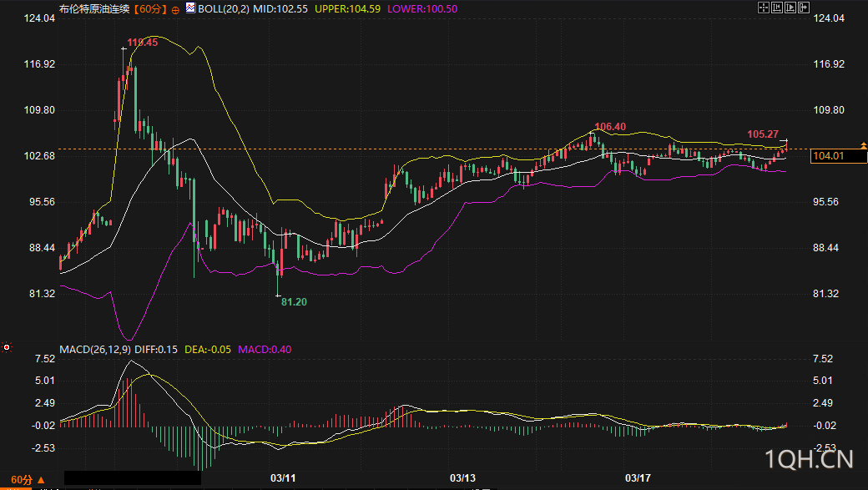The height and width of the screenshot is (490, 868).
Task: Click the -0.02 label on left MACD axis
Action: point(43,426)
